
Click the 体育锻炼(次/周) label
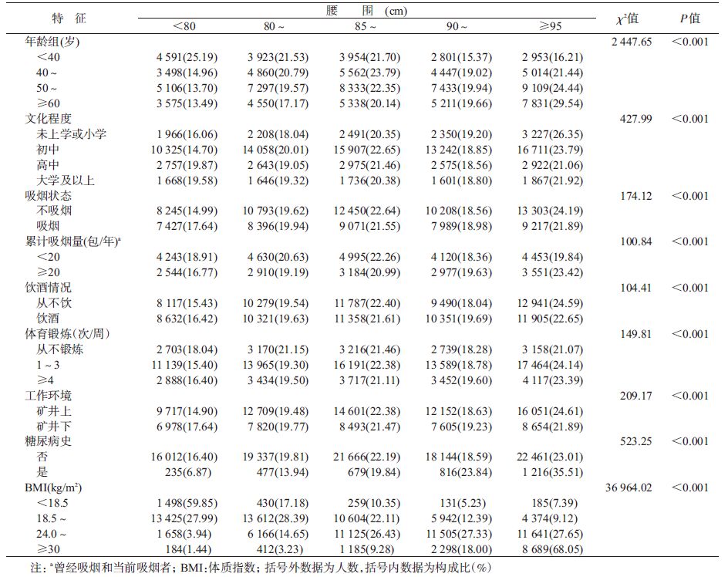[67, 334]
